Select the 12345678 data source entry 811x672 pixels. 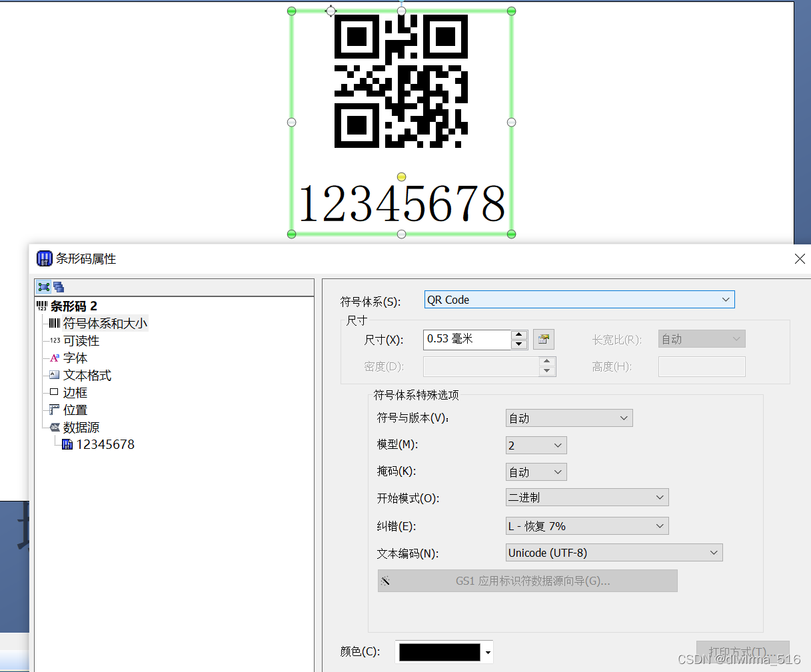click(x=105, y=444)
